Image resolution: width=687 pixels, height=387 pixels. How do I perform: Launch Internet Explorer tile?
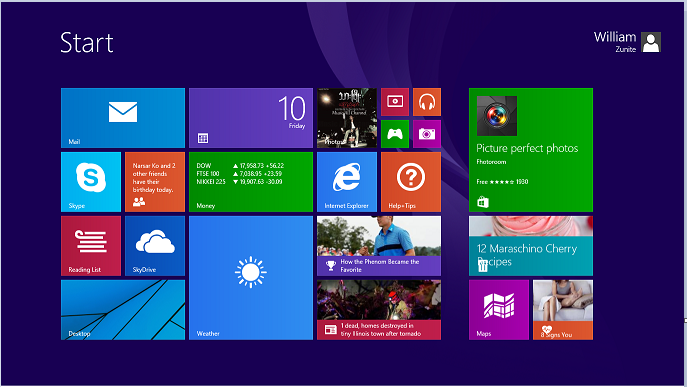(x=347, y=182)
